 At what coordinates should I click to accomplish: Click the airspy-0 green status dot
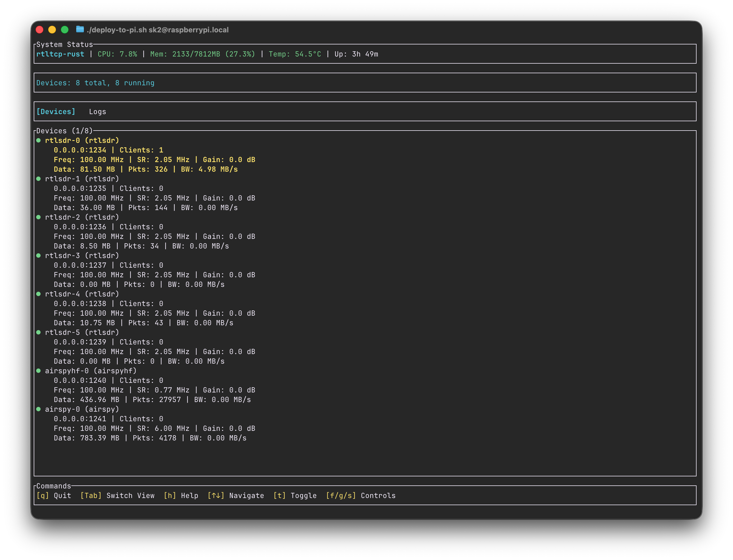38,409
